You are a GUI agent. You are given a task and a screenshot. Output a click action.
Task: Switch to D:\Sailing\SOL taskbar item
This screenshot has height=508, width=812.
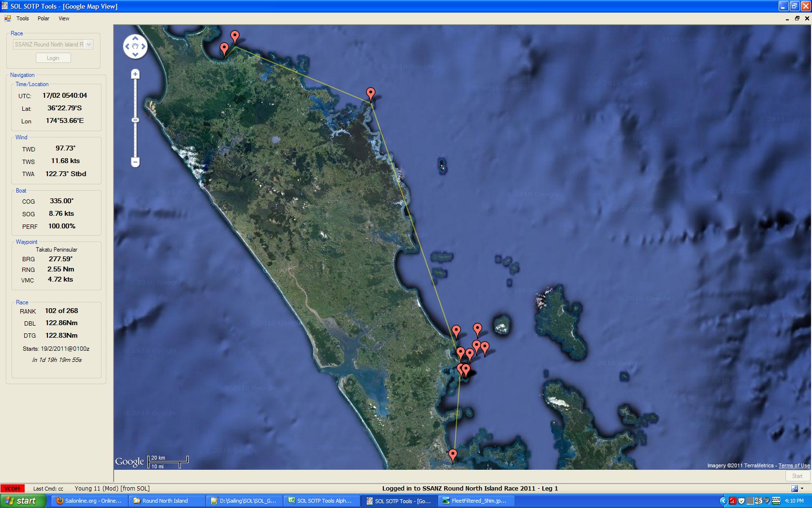pos(244,501)
